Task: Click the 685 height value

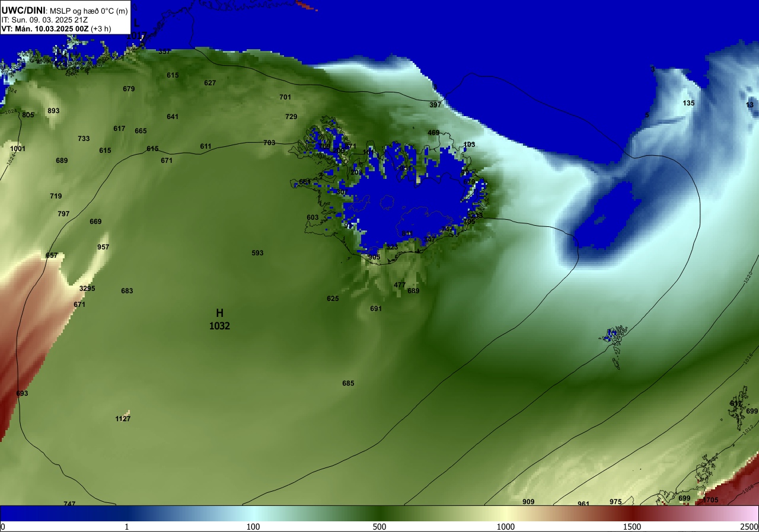Action: pyautogui.click(x=348, y=383)
